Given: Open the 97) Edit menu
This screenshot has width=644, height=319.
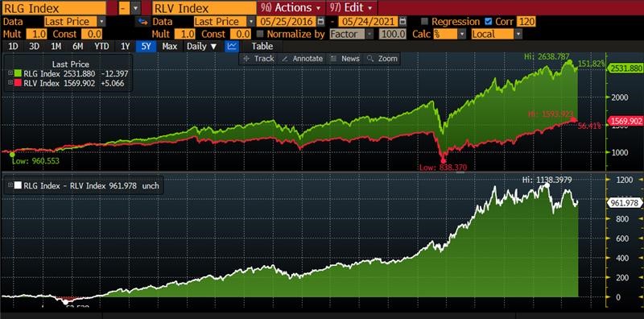Looking at the screenshot, I should tap(352, 8).
